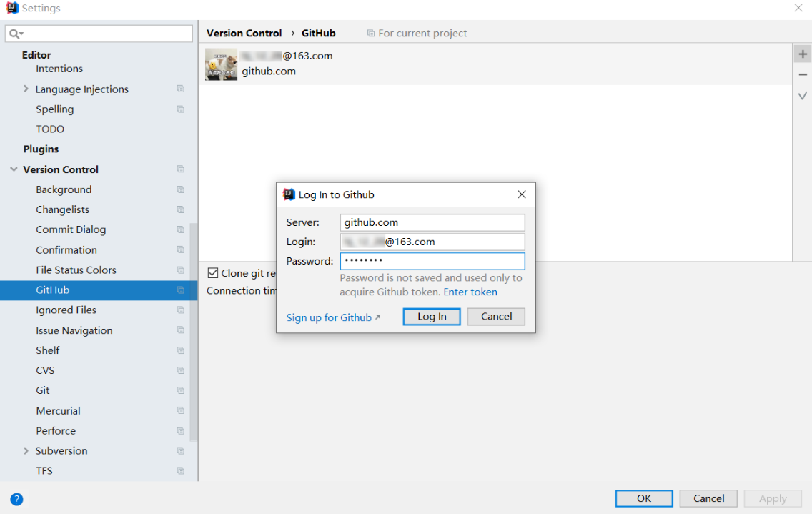The width and height of the screenshot is (812, 514).
Task: Click the Log In button
Action: point(432,317)
